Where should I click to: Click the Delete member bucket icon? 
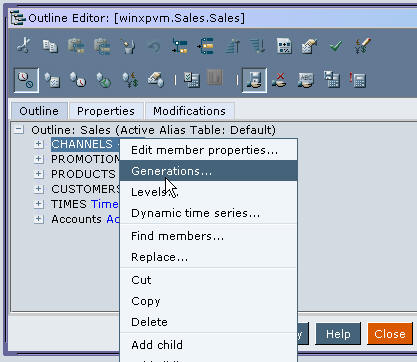[128, 46]
